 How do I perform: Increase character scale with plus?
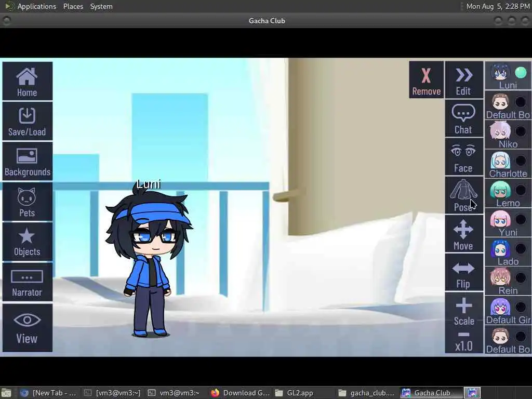(464, 306)
